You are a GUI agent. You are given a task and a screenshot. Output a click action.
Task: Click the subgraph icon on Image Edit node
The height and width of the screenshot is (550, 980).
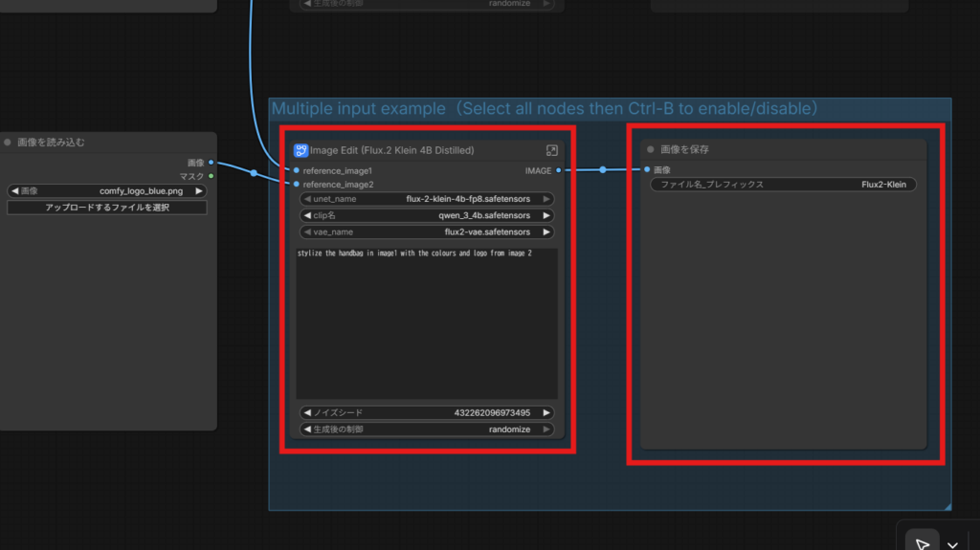click(x=301, y=150)
